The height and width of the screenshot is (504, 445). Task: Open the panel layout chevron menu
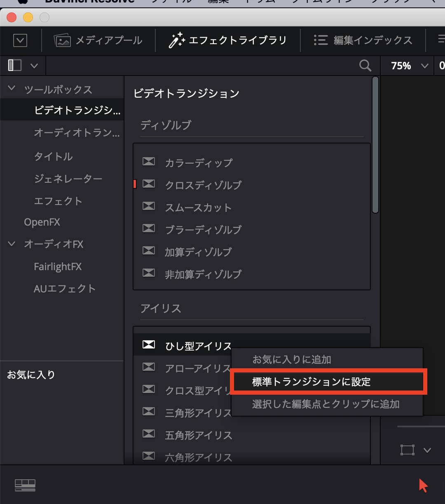pyautogui.click(x=34, y=66)
